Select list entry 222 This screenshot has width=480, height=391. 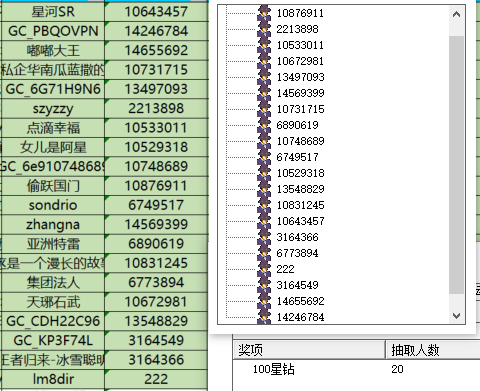coord(285,269)
